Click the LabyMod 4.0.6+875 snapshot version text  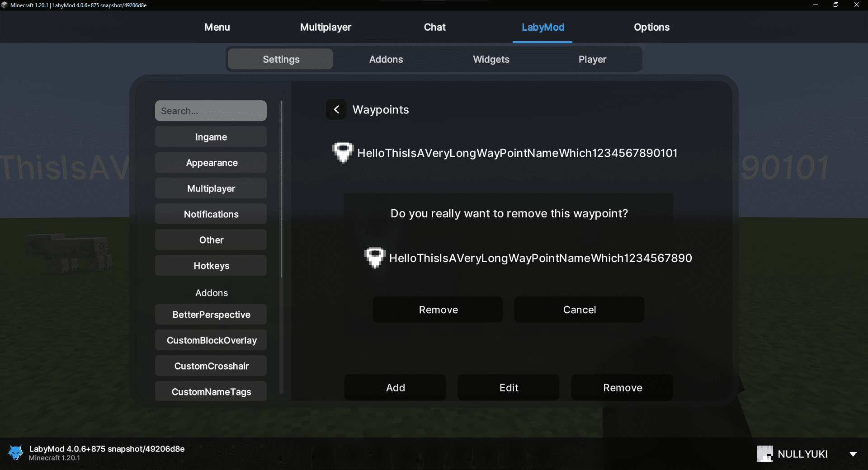tap(107, 449)
